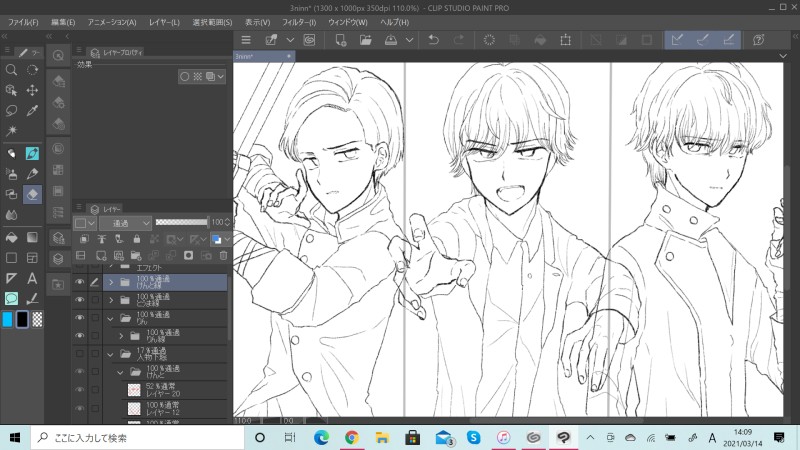The image size is (800, 450).
Task: Select the Rotate view tool
Action: (32, 70)
